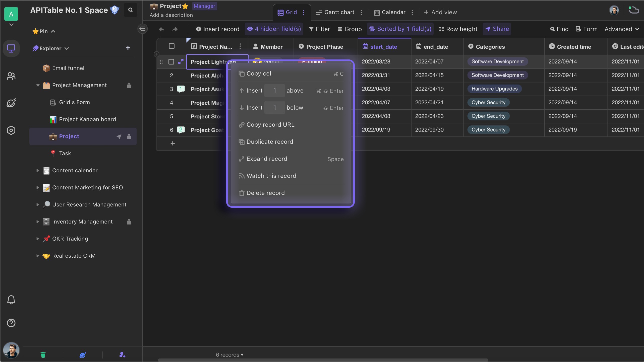
Task: Open the Filter toolbar button
Action: [x=319, y=29]
